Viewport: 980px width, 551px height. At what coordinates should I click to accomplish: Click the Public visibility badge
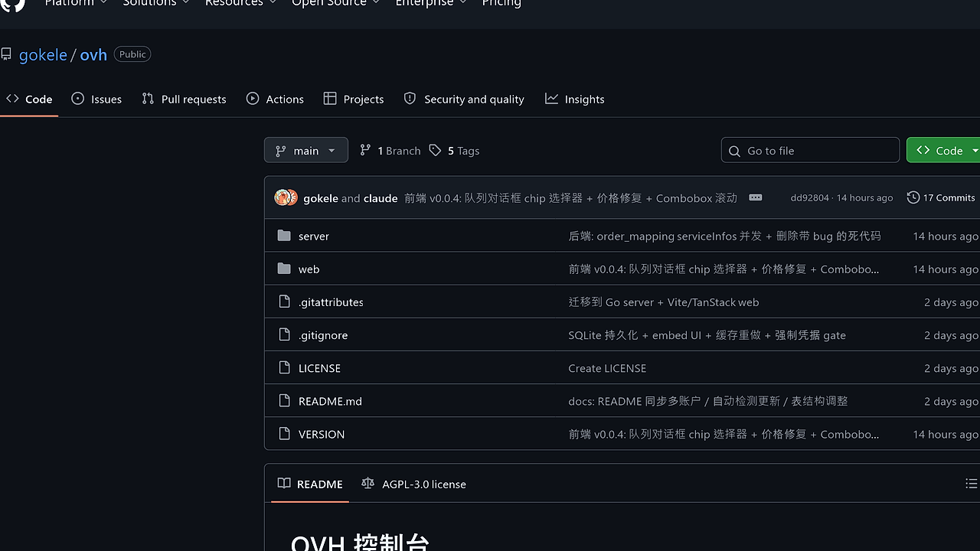point(132,54)
